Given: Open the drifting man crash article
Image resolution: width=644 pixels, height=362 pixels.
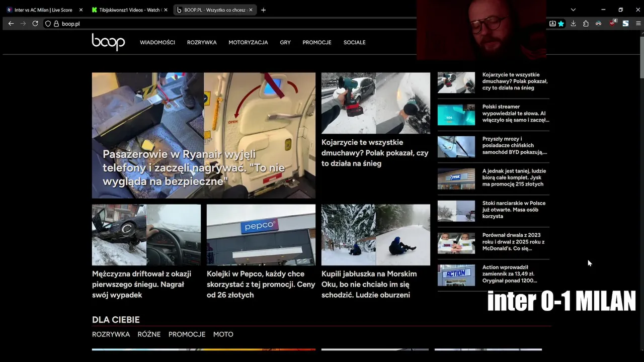Looking at the screenshot, I should pos(141,285).
